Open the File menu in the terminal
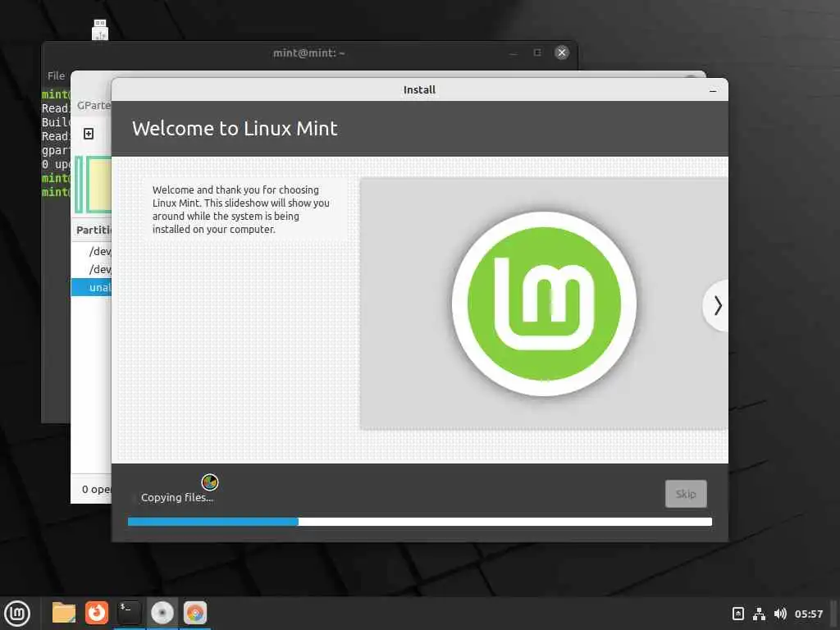Viewport: 840px width, 630px height. 57,76
